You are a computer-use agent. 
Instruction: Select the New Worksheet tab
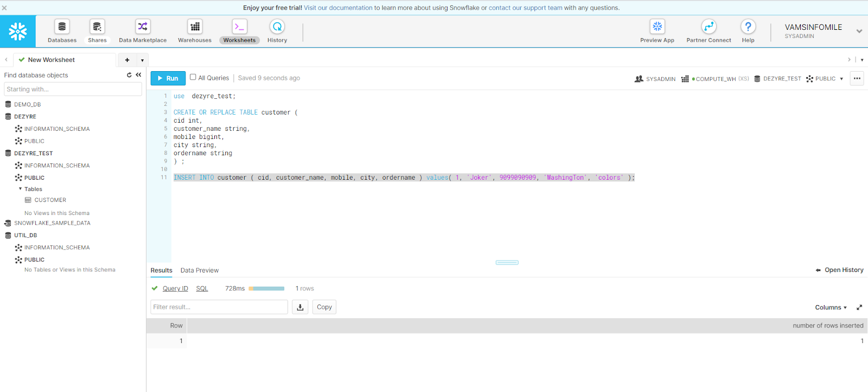point(52,60)
